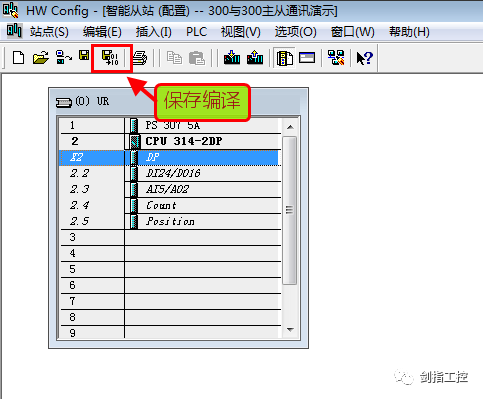Click the Copy toolbar icon
Image resolution: width=483 pixels, height=399 pixels.
tap(174, 58)
